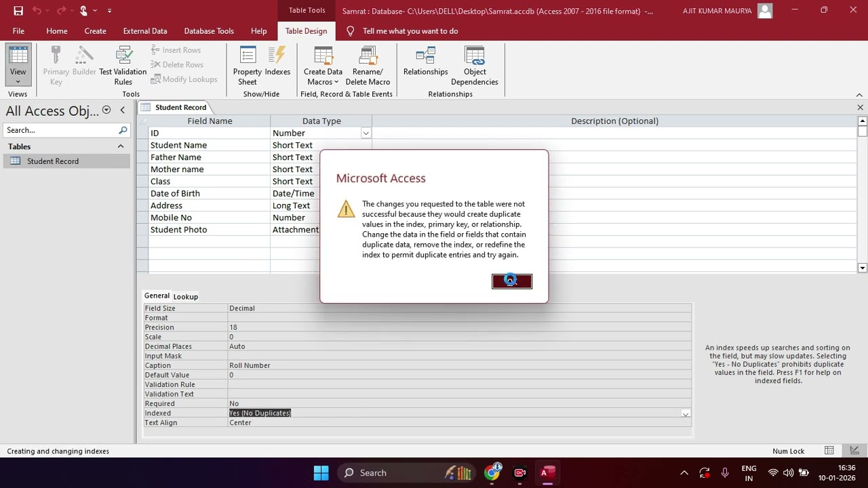Viewport: 868px width, 488px height.
Task: Show hidden system tray icons
Action: [684, 472]
